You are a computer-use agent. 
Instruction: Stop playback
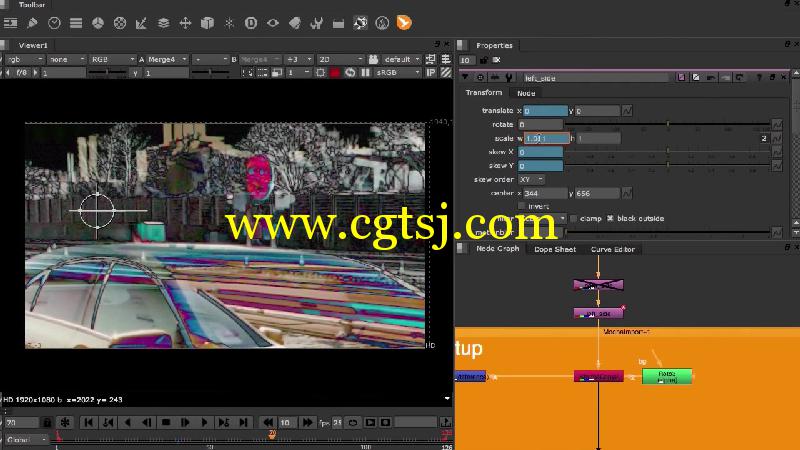[x=166, y=422]
